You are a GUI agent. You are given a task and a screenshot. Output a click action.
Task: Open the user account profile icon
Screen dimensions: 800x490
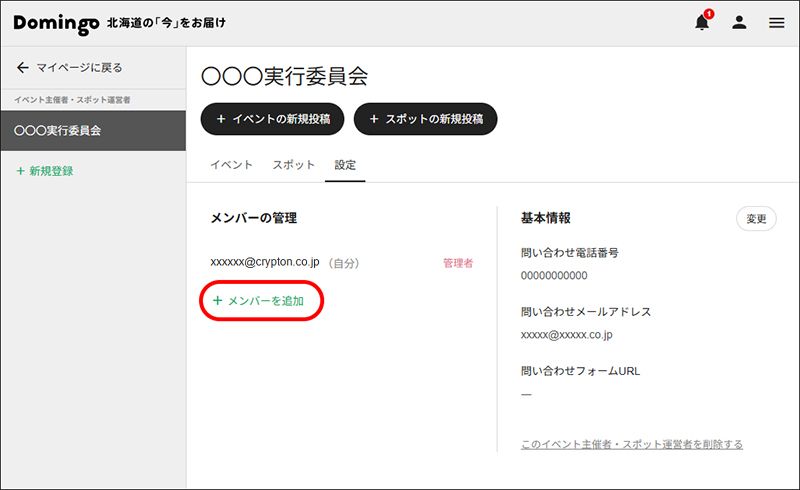click(x=739, y=22)
